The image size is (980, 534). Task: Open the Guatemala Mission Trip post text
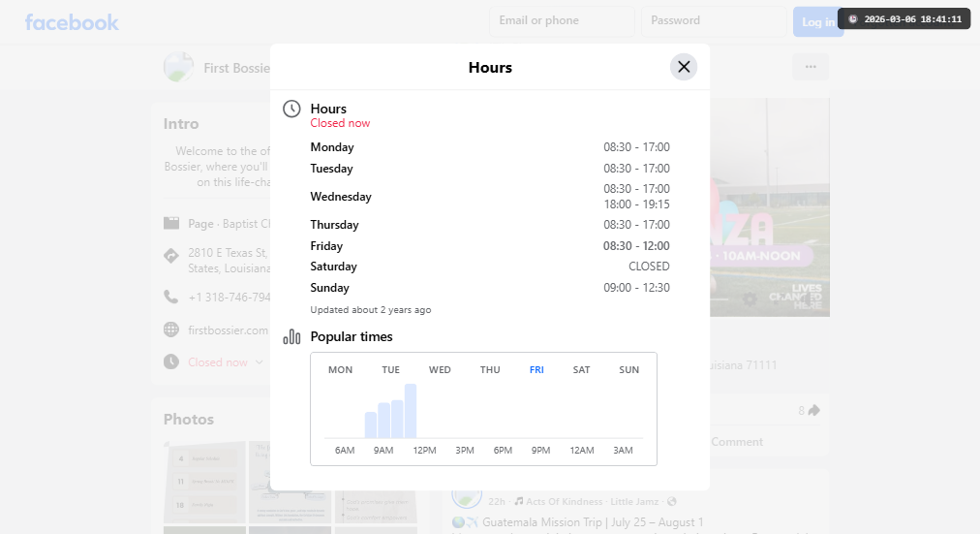(593, 522)
